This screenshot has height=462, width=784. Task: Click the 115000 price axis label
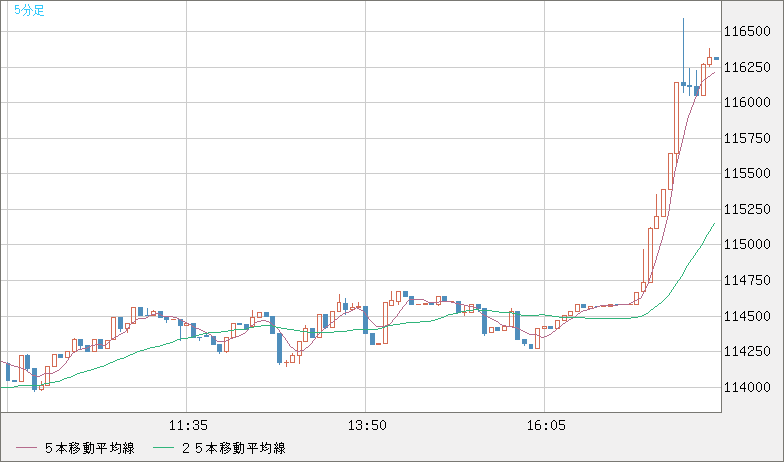pyautogui.click(x=749, y=245)
